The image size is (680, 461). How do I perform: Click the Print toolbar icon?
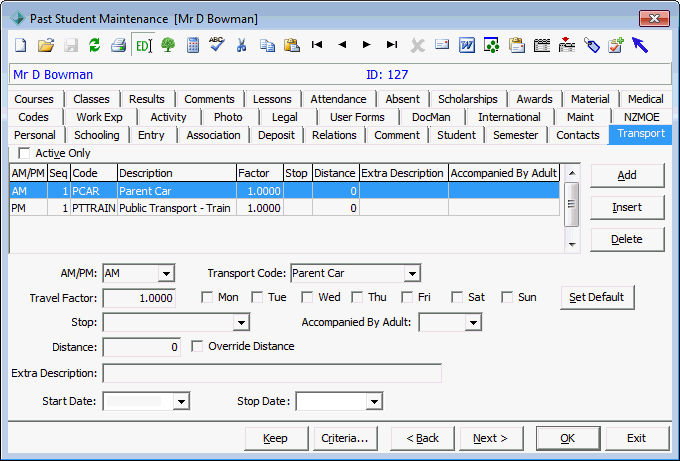tap(118, 45)
